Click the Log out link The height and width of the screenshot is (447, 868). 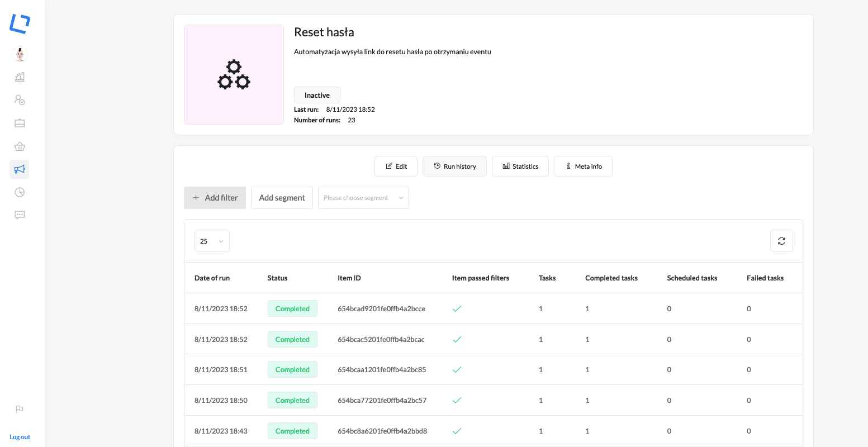point(20,437)
